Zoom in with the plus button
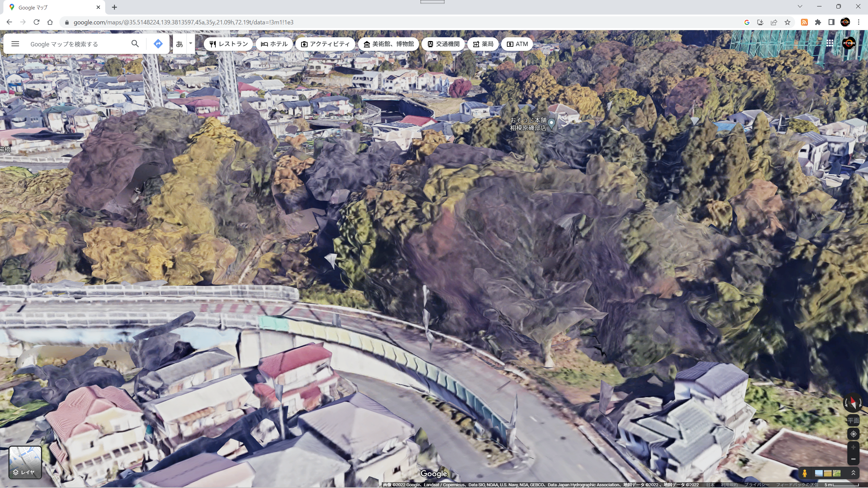This screenshot has width=868, height=488. [x=853, y=447]
